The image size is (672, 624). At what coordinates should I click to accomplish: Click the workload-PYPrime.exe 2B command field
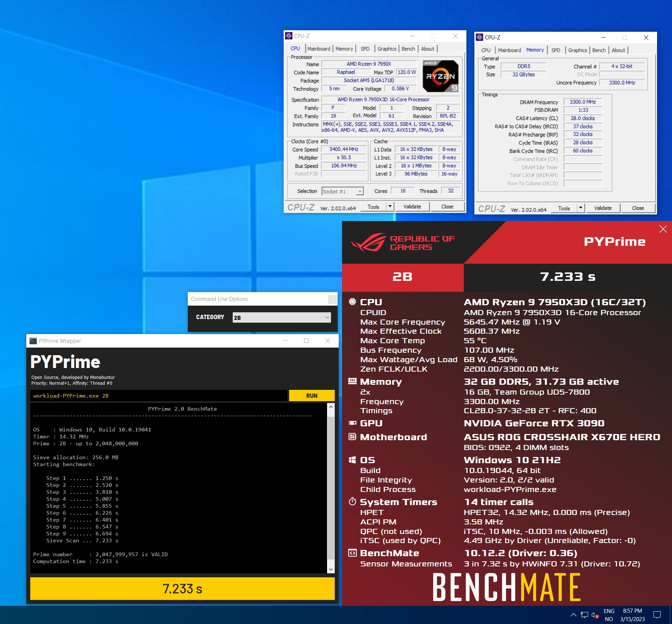tap(159, 395)
